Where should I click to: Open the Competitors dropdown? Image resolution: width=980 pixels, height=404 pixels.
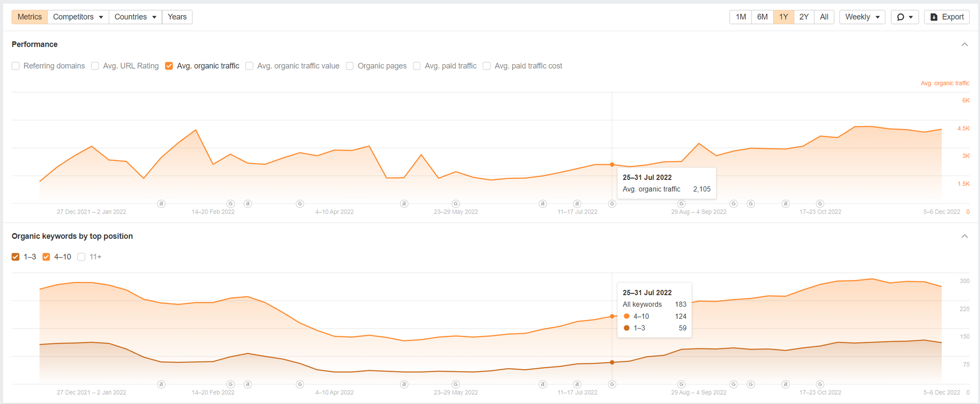click(78, 17)
